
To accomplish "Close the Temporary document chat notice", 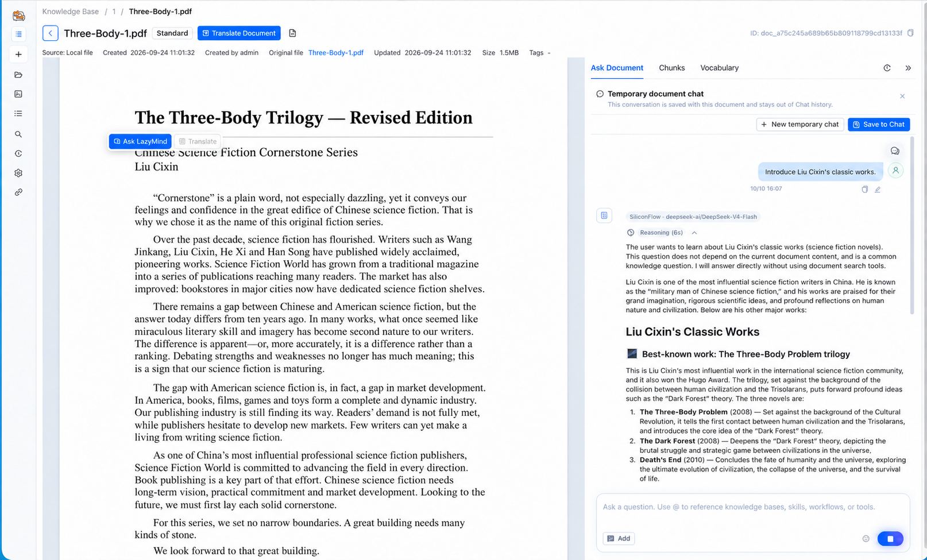I will click(x=902, y=96).
